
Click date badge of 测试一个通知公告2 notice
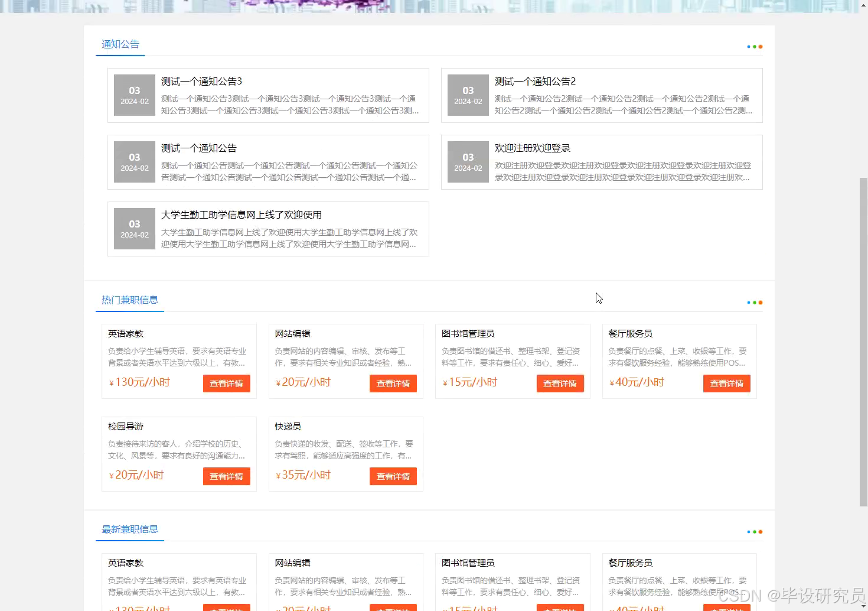click(x=468, y=95)
